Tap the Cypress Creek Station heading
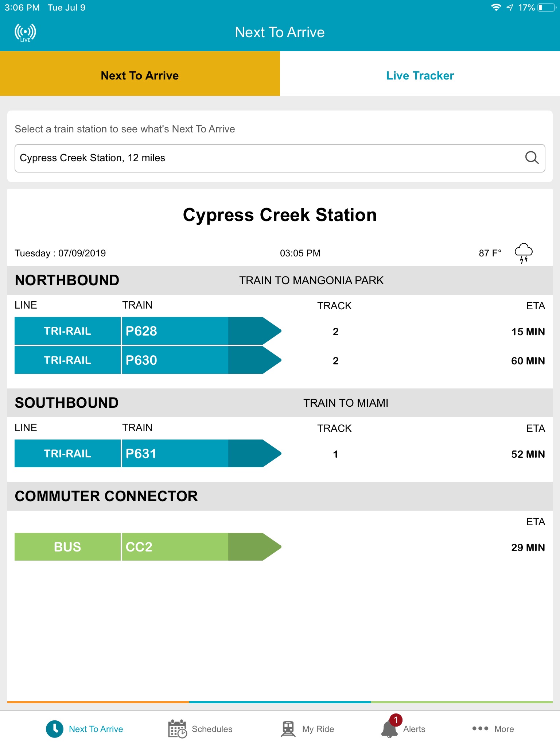The width and height of the screenshot is (560, 747). 280,215
